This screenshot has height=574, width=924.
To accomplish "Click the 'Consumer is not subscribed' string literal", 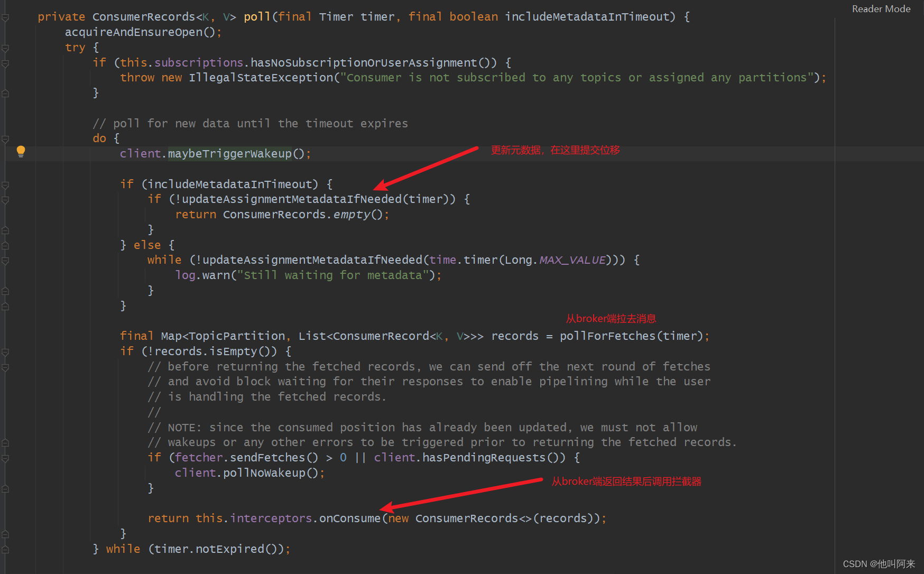I will pos(578,78).
